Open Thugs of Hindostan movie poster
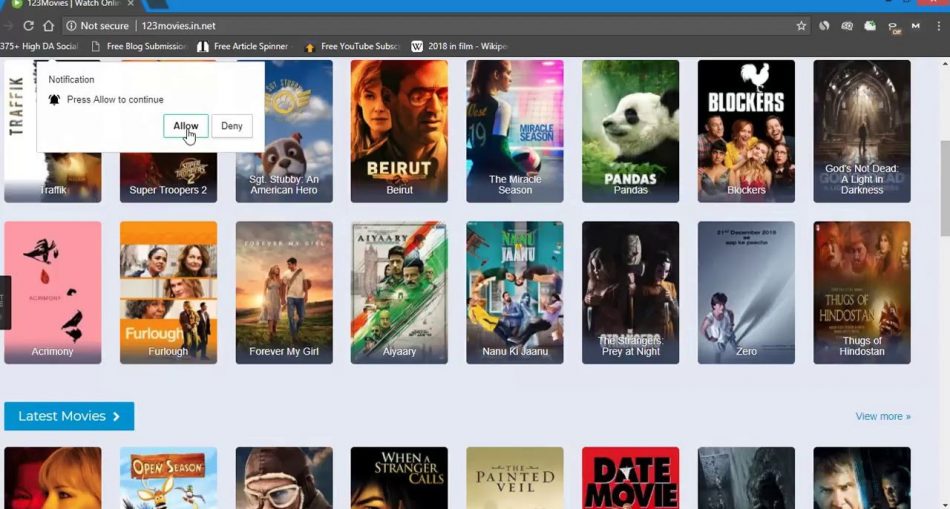 pos(862,292)
